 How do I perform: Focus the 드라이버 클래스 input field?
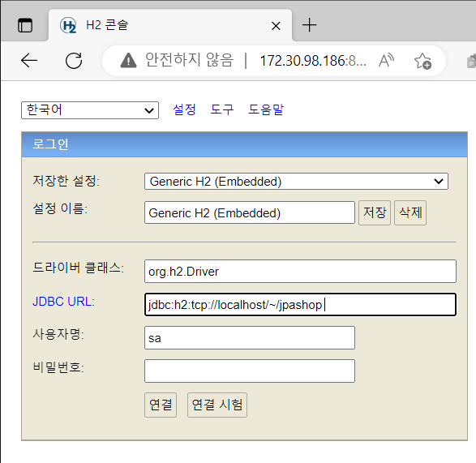300,271
